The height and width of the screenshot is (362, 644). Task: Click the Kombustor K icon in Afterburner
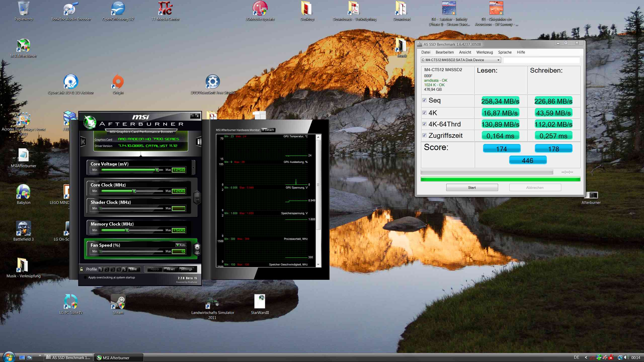(x=83, y=142)
